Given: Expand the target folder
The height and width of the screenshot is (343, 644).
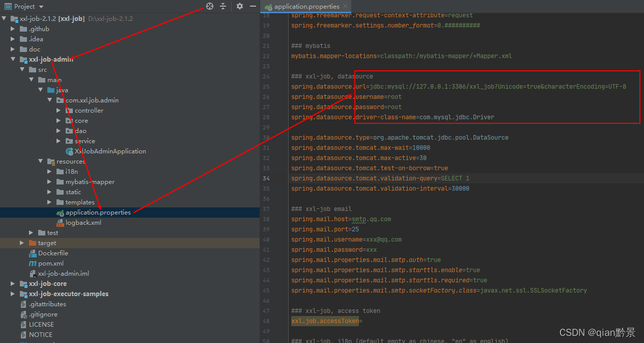Looking at the screenshot, I should tap(22, 243).
